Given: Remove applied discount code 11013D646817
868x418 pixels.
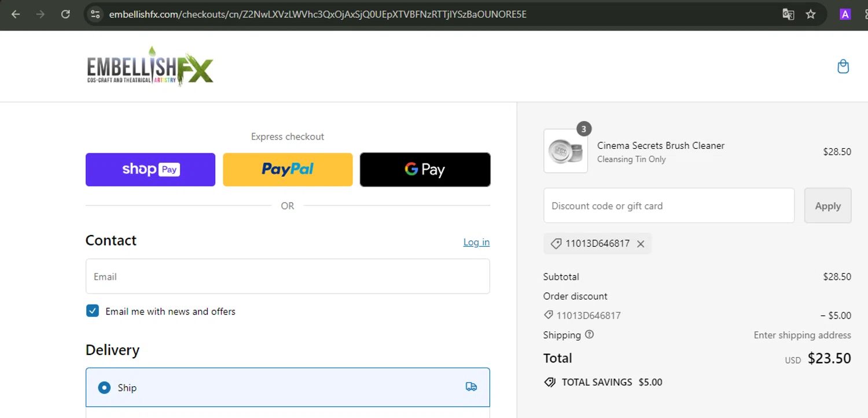Looking at the screenshot, I should pyautogui.click(x=641, y=244).
